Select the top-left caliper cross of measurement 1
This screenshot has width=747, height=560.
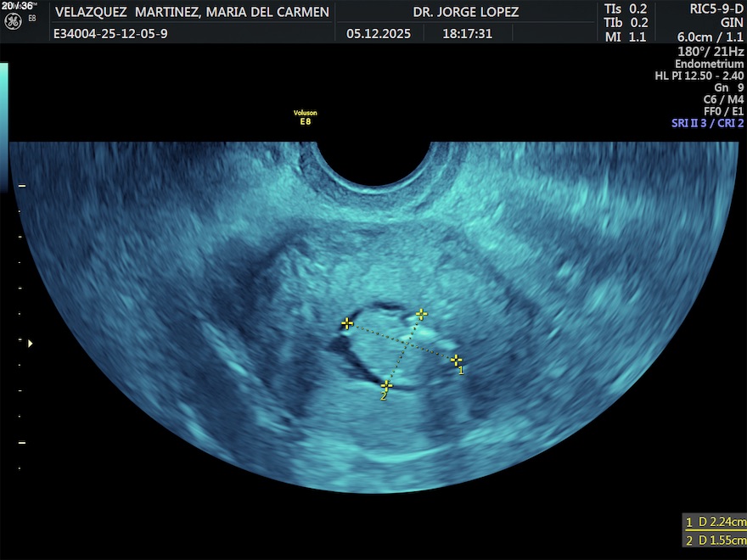pos(346,323)
